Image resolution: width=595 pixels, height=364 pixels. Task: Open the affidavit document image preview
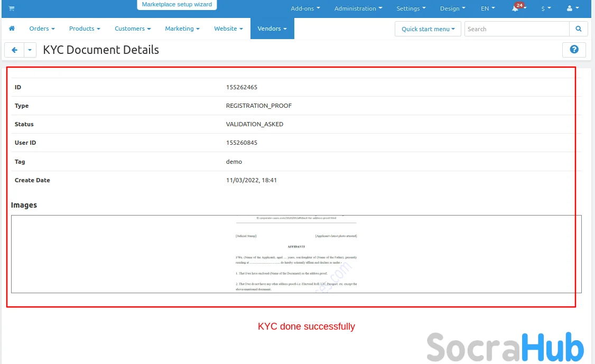pos(296,254)
